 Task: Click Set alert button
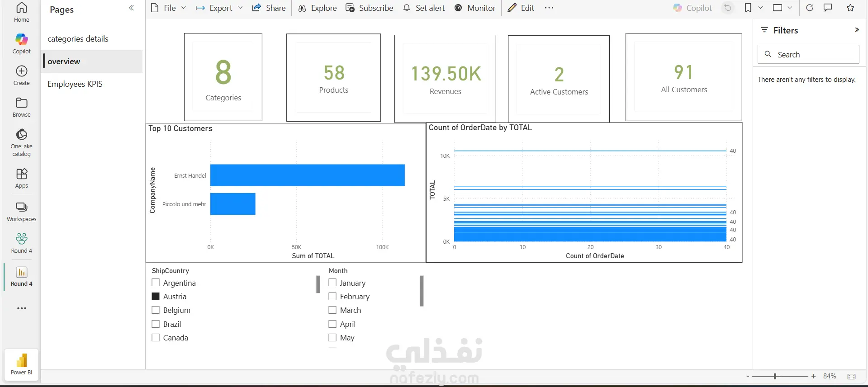423,8
